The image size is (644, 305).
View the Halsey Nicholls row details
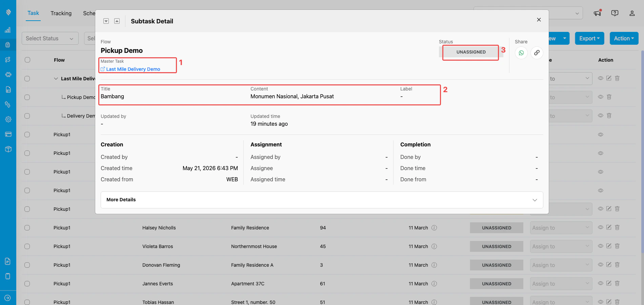pyautogui.click(x=601, y=227)
